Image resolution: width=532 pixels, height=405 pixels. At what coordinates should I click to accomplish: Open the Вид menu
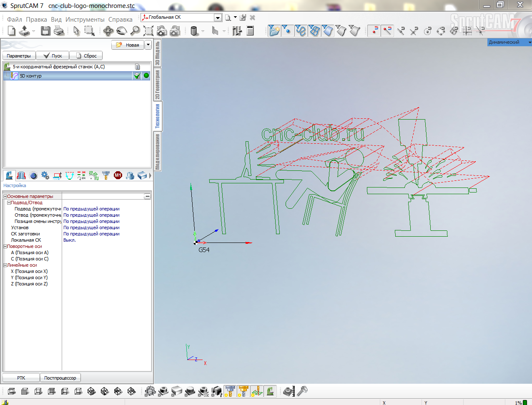[x=56, y=20]
